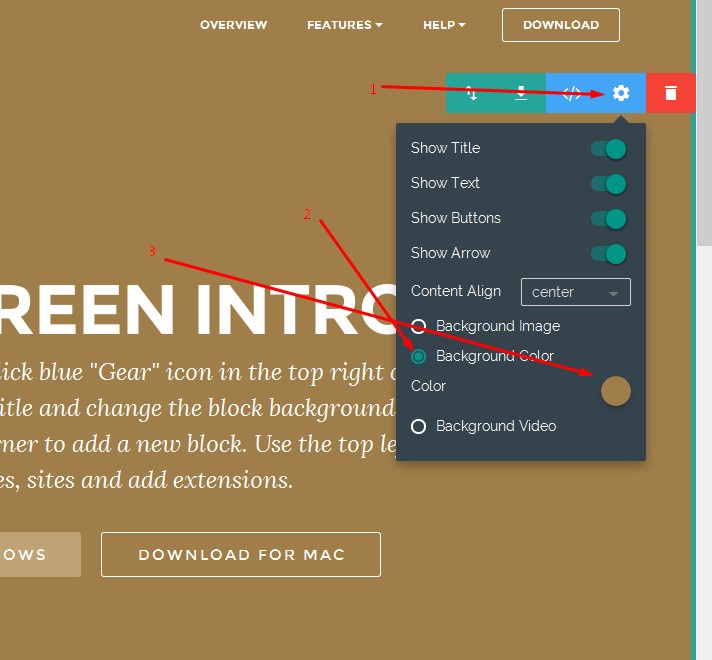Open the brown Color swatch picker
Image resolution: width=712 pixels, height=660 pixels.
(x=615, y=391)
